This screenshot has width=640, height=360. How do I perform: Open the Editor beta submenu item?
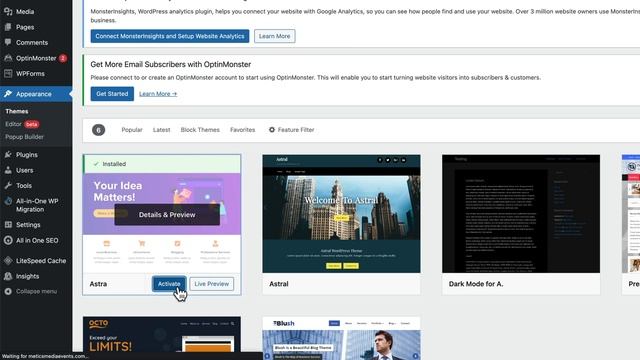22,124
